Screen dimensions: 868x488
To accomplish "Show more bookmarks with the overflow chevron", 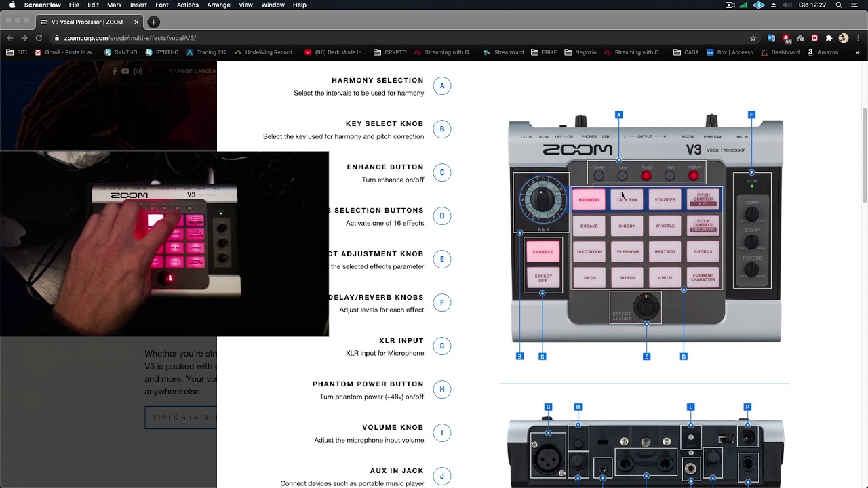I will pyautogui.click(x=857, y=52).
